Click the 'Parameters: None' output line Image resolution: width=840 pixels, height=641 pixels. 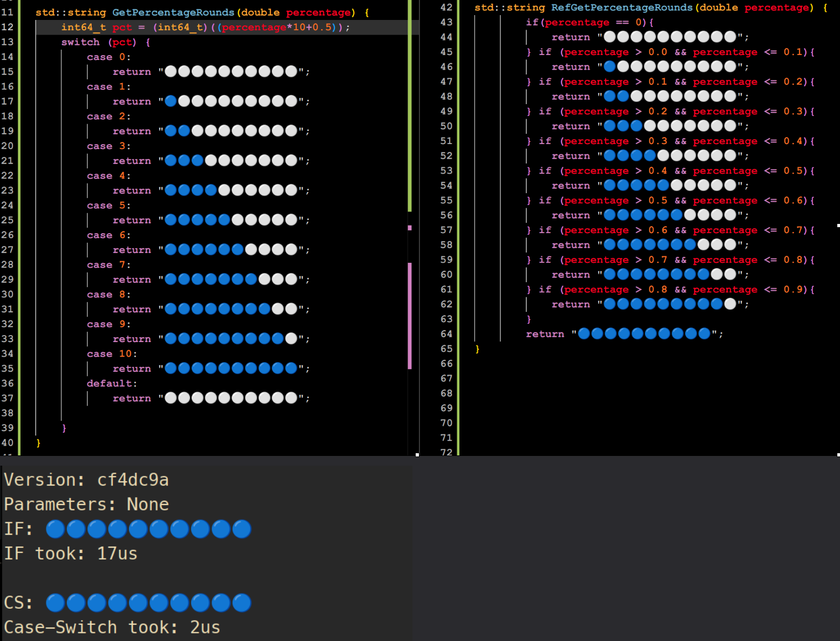coord(86,504)
